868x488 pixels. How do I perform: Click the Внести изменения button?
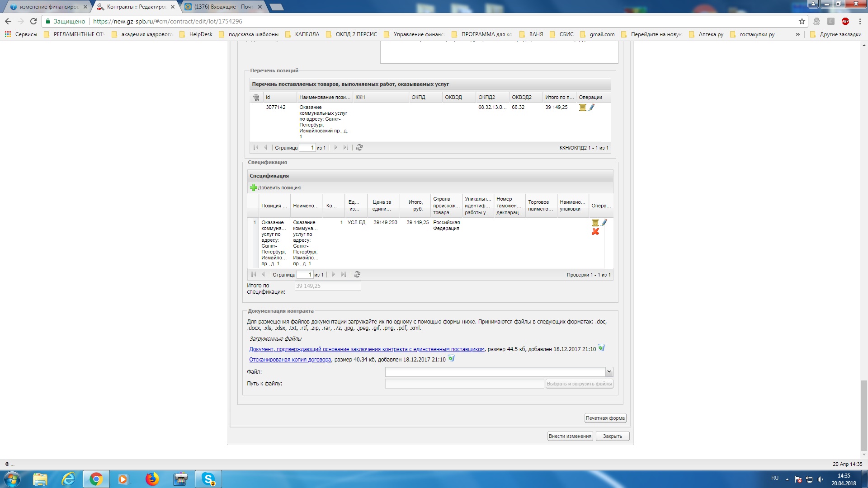(570, 436)
